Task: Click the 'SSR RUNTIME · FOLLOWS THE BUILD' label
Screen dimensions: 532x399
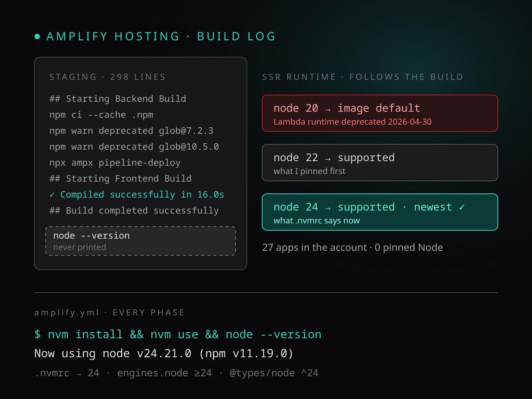Action: (363, 77)
